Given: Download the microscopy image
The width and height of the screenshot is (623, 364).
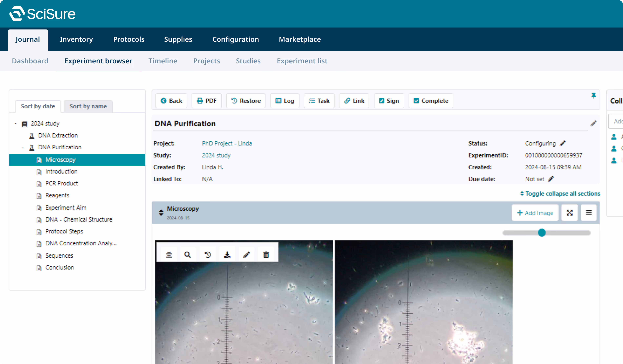Looking at the screenshot, I should point(227,255).
